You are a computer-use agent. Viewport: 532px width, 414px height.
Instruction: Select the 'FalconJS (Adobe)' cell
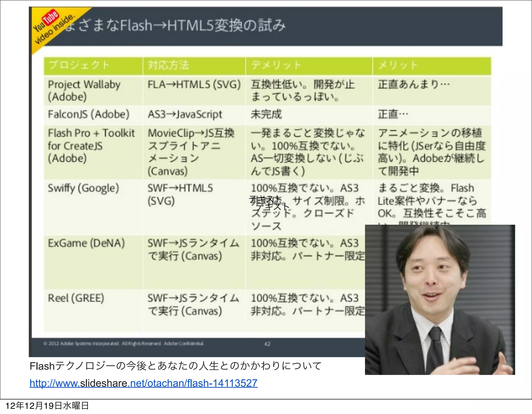click(x=93, y=115)
